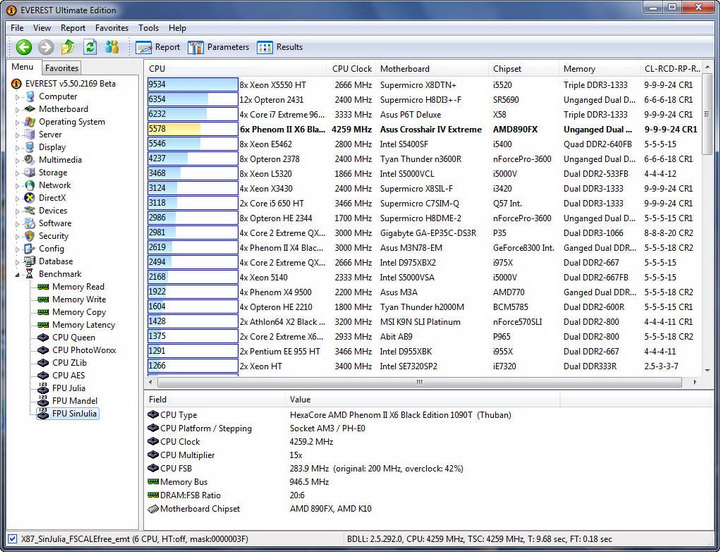Screen dimensions: 720x552
Task: Open the Report menu
Action: (73, 28)
